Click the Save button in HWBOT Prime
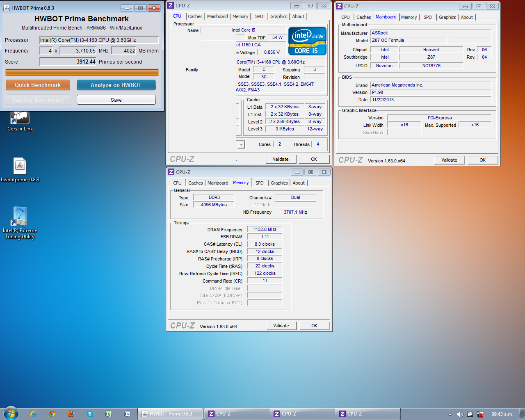The image size is (525, 420). pyautogui.click(x=116, y=100)
